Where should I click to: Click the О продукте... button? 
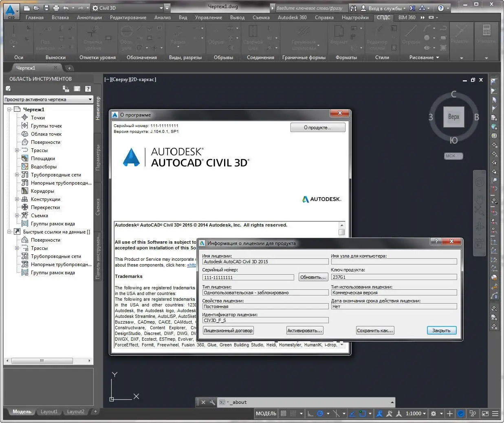[318, 128]
